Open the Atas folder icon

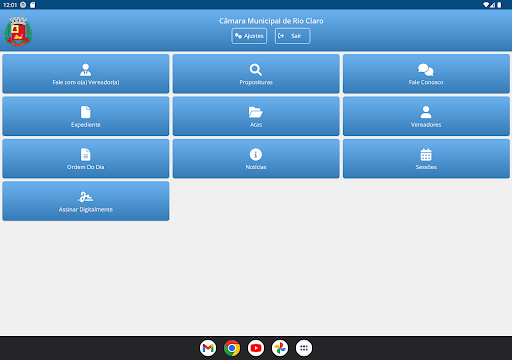click(x=256, y=112)
